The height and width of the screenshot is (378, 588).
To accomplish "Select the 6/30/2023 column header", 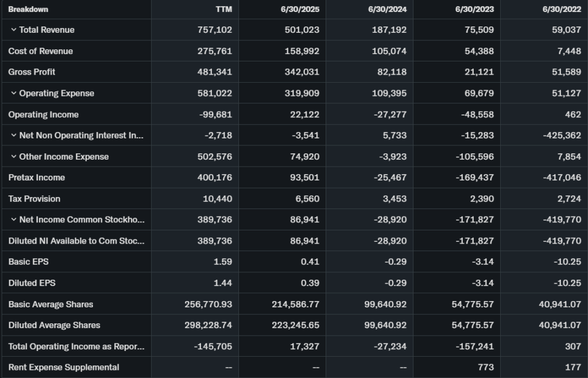I will [x=475, y=9].
